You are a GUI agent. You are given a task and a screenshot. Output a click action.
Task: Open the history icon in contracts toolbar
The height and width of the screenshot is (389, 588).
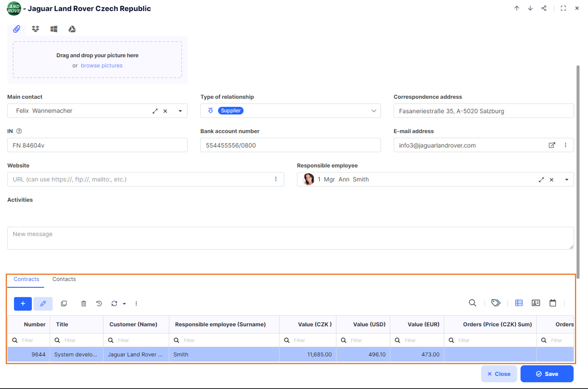tap(99, 304)
